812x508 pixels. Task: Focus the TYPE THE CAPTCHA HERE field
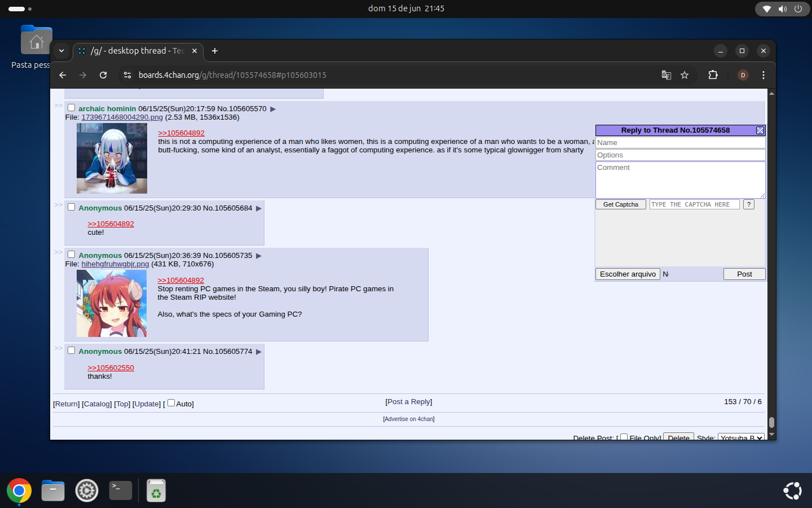pos(695,204)
